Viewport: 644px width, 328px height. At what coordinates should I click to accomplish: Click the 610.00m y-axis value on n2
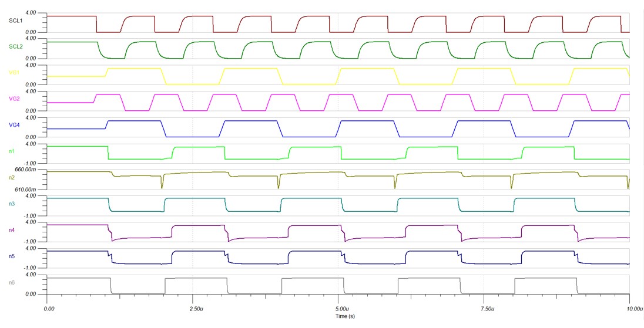point(34,190)
